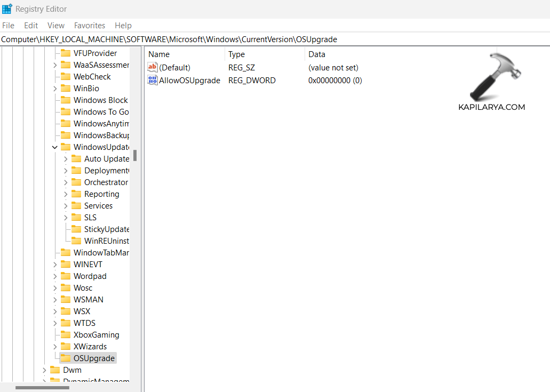Click the StickyUpdate folder icon
Image resolution: width=550 pixels, height=392 pixels.
click(76, 229)
